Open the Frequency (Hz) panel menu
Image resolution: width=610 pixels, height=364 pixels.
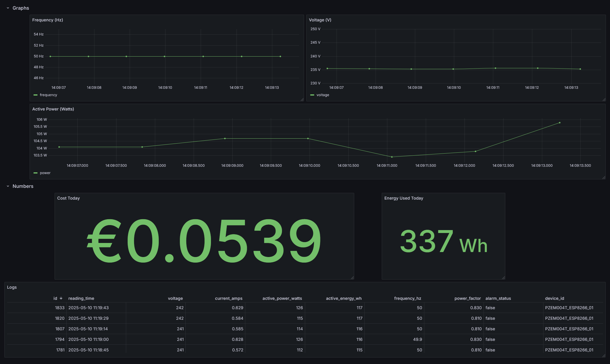pos(48,20)
